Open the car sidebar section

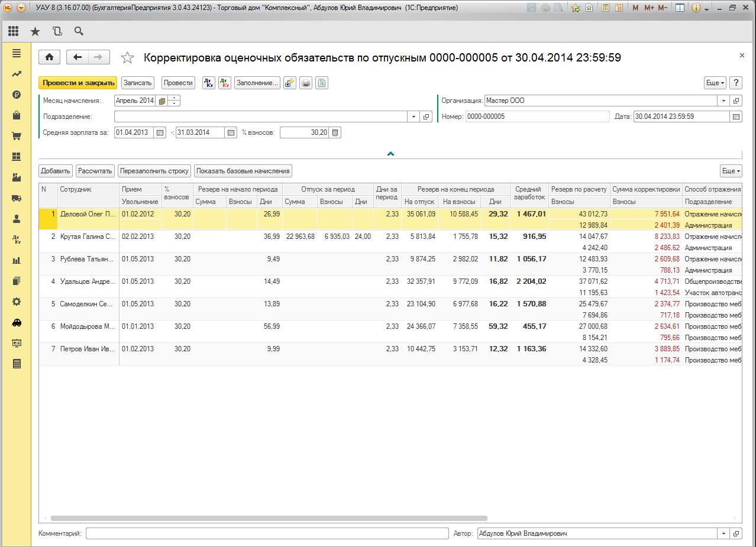(x=17, y=322)
